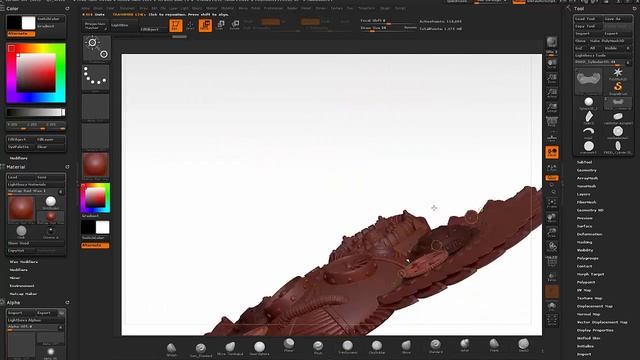The width and height of the screenshot is (640, 360).
Task: Open the Texture menu
Action: point(337,8)
